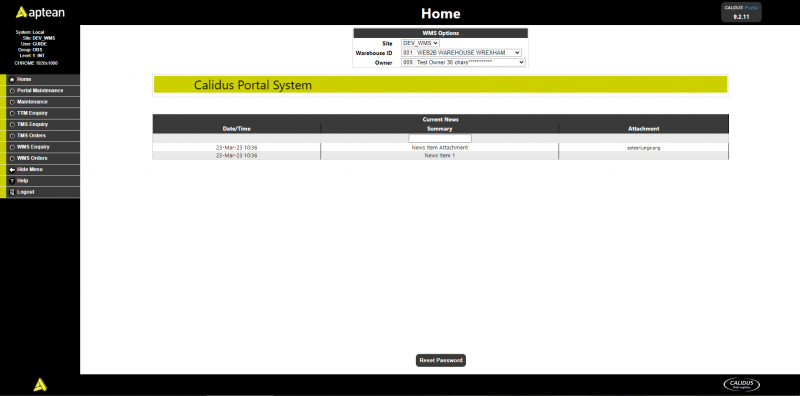Click the Calidus Portal version badge
The height and width of the screenshot is (396, 800).
(741, 12)
